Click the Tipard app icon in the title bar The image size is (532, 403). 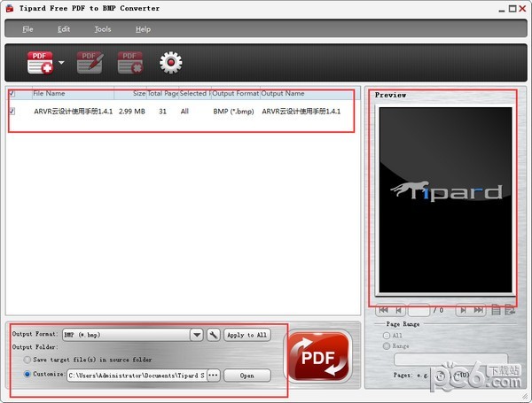pyautogui.click(x=10, y=9)
